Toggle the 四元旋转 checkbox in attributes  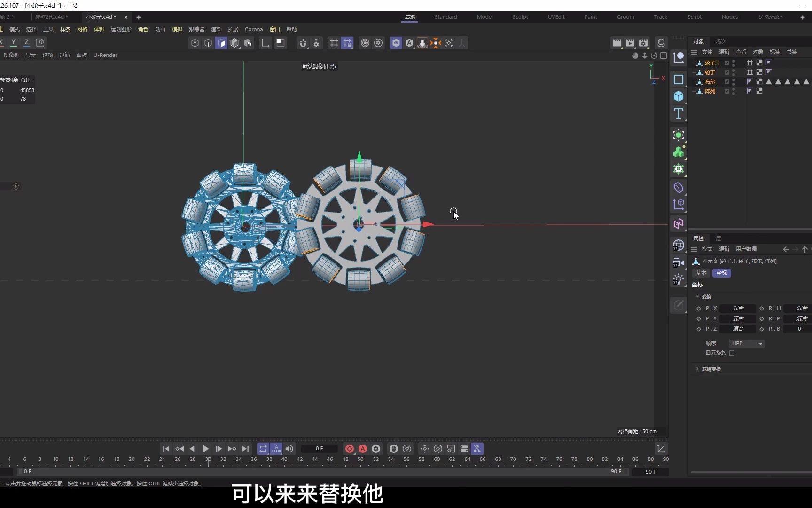[x=732, y=353]
